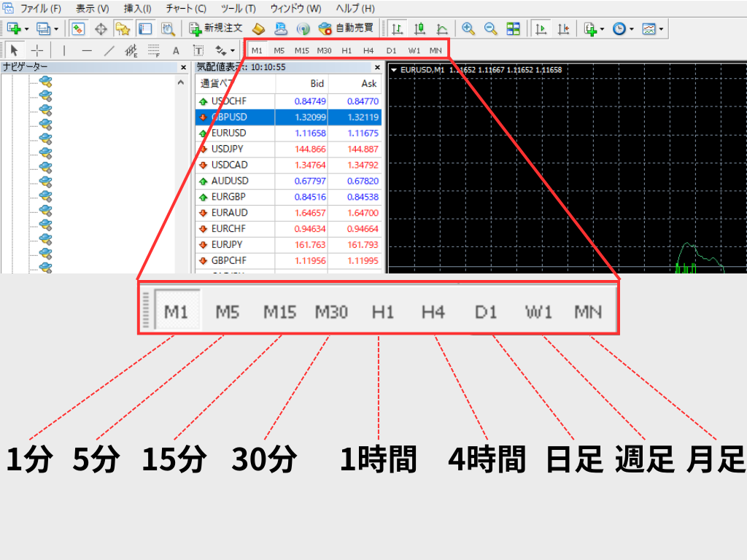Open the ファイル (F) menu
The height and width of the screenshot is (560, 747).
(41, 9)
